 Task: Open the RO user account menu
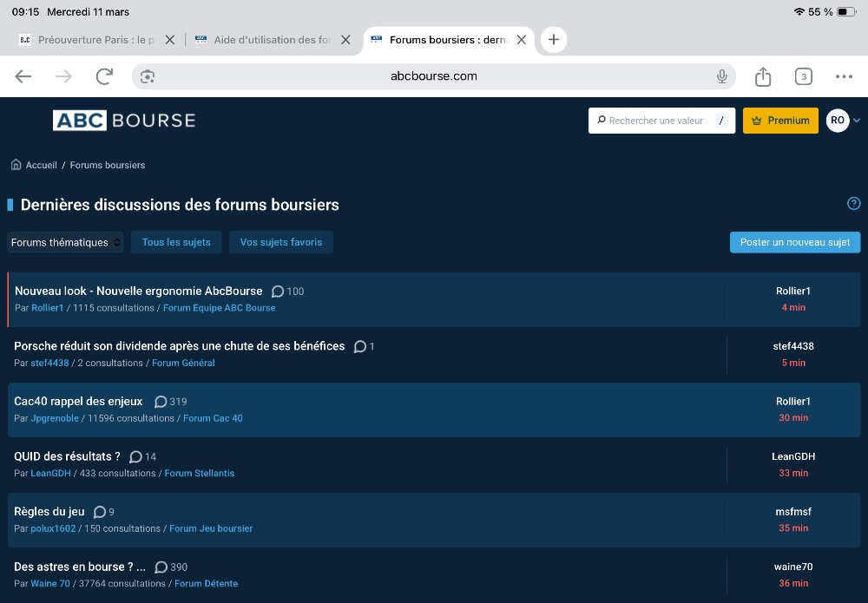coord(842,121)
